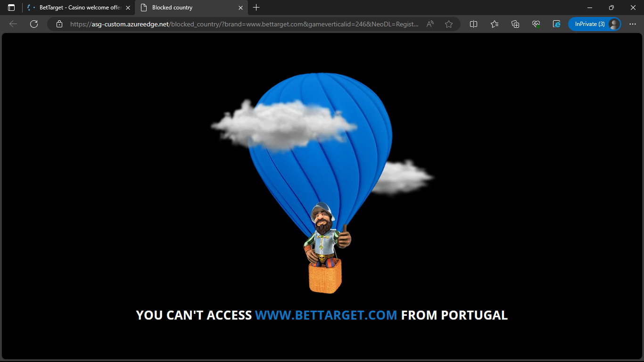644x362 pixels.
Task: Close the Blocked country tab
Action: pos(240,8)
